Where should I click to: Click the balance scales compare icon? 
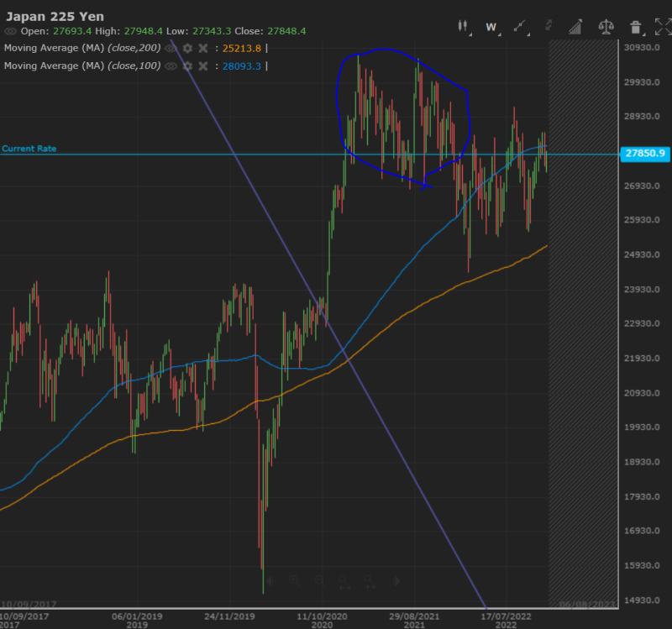(x=606, y=27)
